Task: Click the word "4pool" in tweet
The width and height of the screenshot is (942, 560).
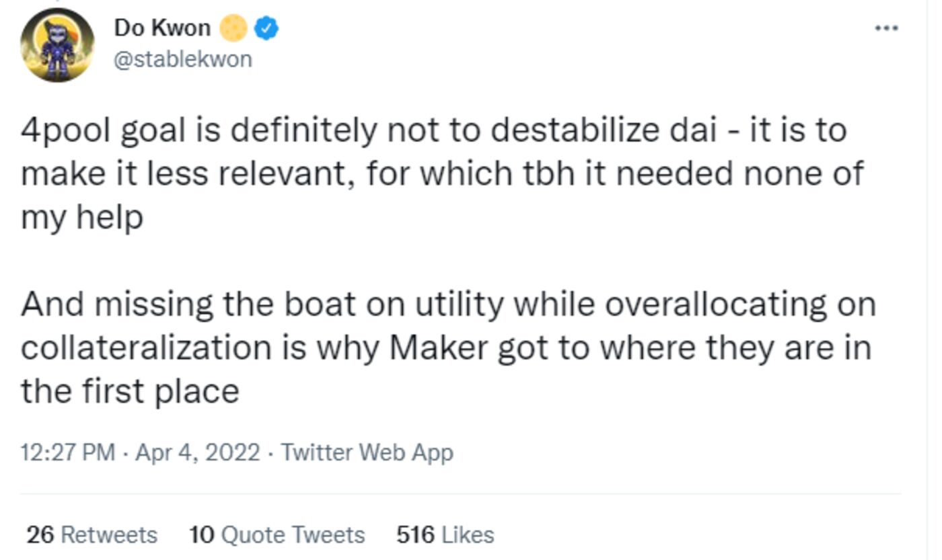Action: tap(65, 130)
